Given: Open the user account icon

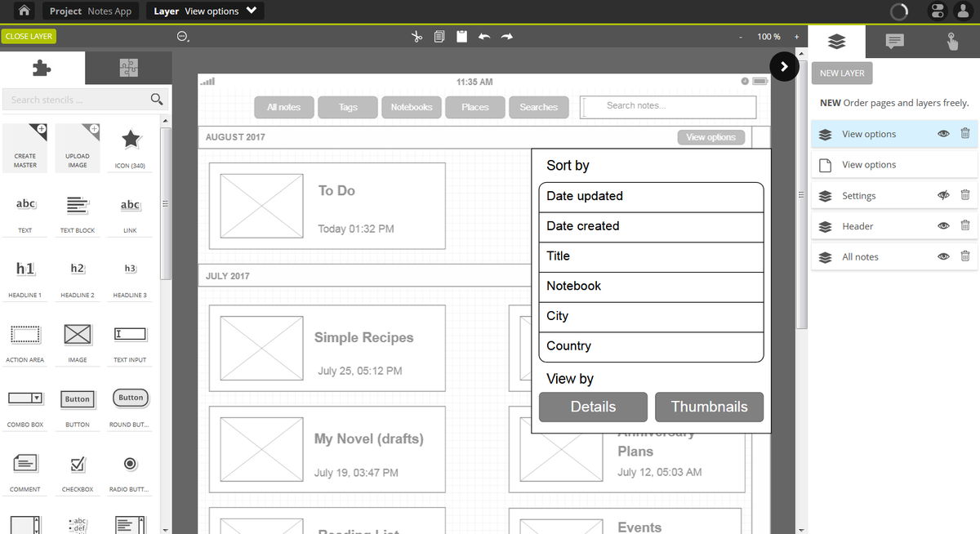Looking at the screenshot, I should 965,11.
